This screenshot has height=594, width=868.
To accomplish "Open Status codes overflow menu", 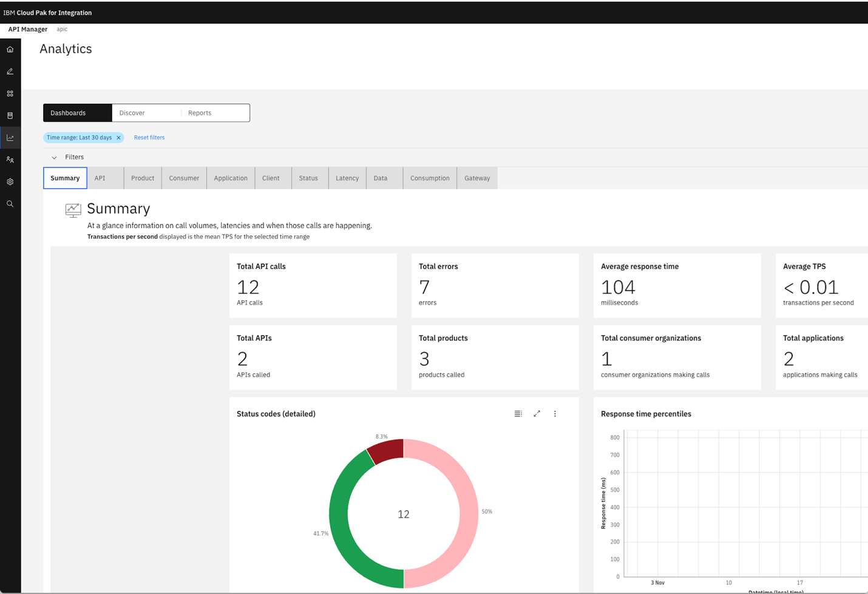I will pyautogui.click(x=555, y=413).
